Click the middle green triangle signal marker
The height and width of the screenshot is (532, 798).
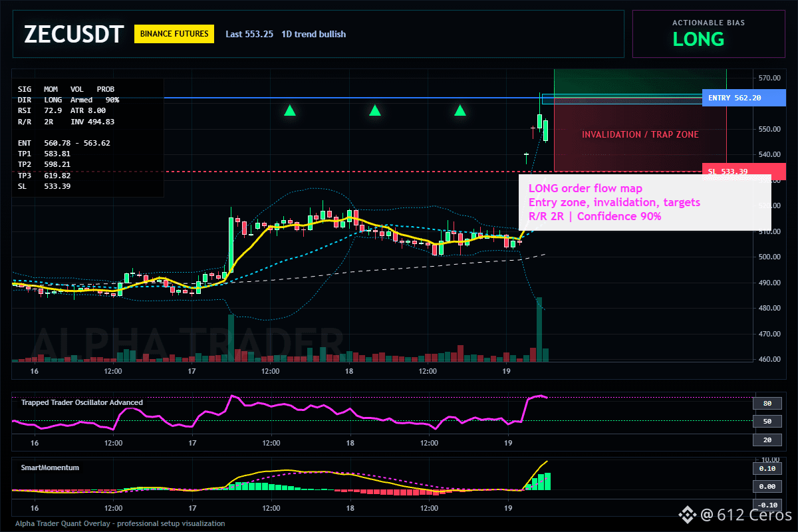tap(374, 110)
